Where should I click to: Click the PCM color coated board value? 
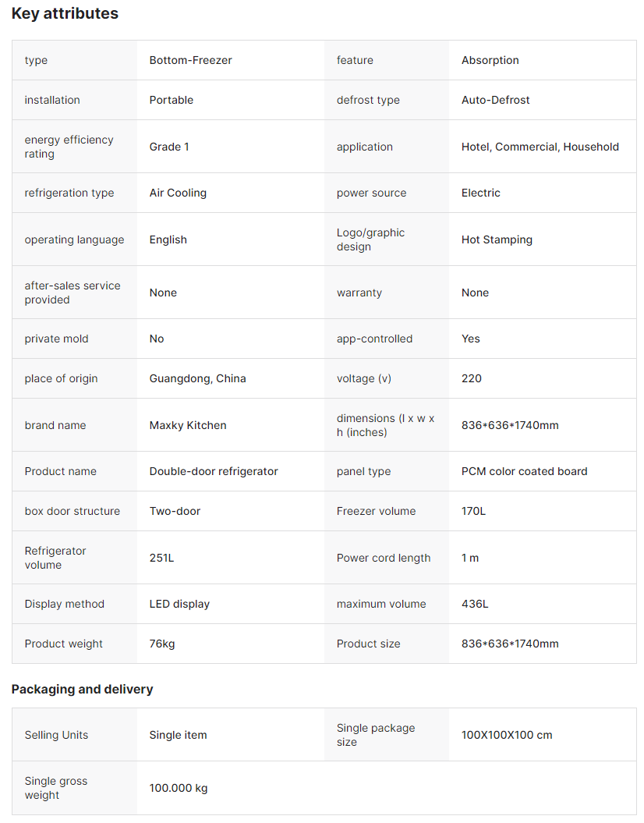point(524,471)
